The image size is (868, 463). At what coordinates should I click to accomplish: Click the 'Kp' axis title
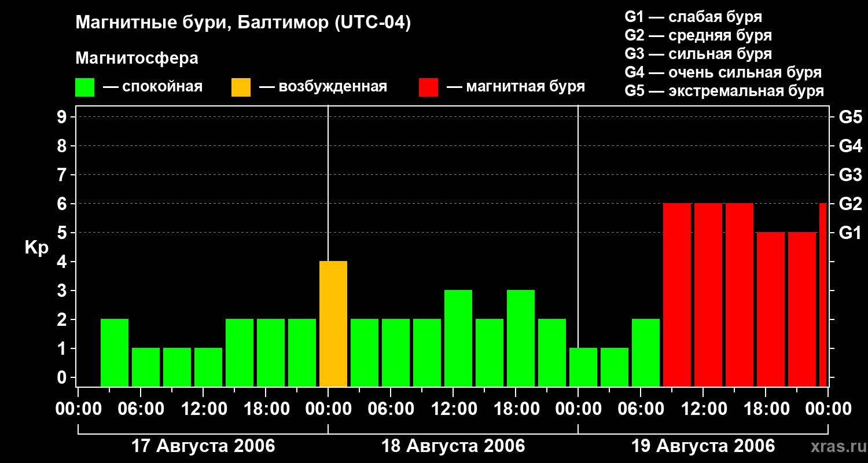point(36,248)
